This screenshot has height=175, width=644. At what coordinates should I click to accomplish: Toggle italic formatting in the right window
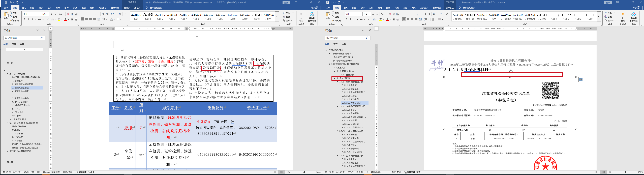tap(350, 19)
